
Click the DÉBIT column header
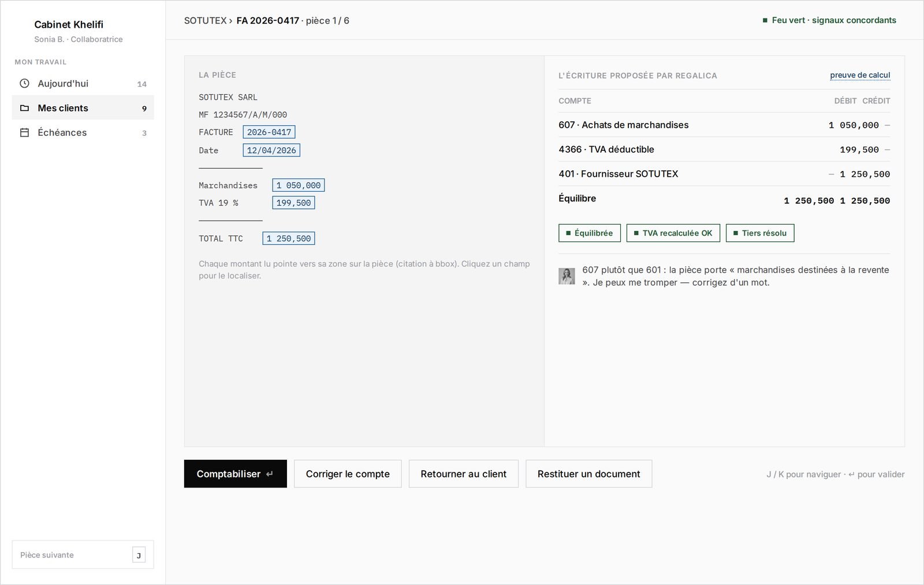pyautogui.click(x=845, y=100)
